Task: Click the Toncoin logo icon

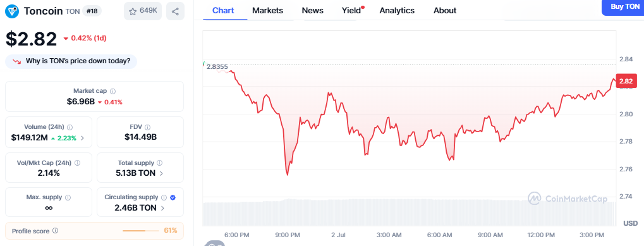Action: 12,11
